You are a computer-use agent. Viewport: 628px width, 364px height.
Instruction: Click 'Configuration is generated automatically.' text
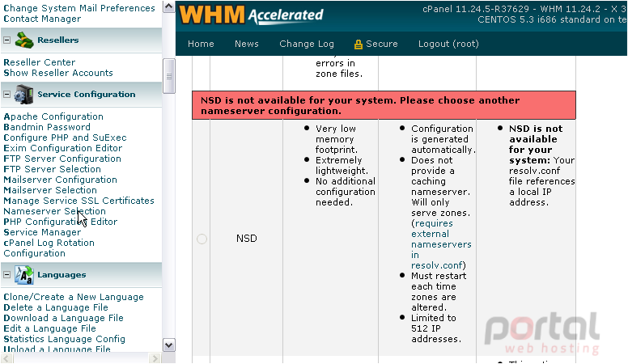[x=443, y=139]
